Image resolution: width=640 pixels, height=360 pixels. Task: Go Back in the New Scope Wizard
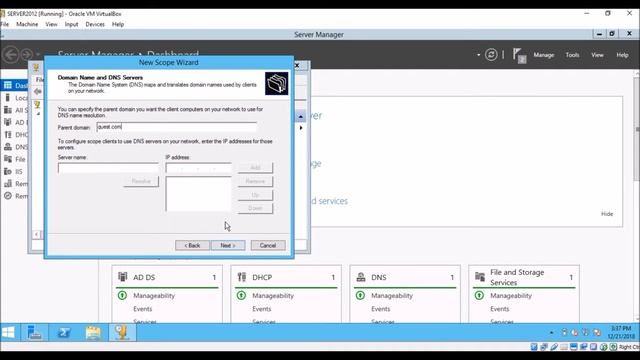point(192,245)
